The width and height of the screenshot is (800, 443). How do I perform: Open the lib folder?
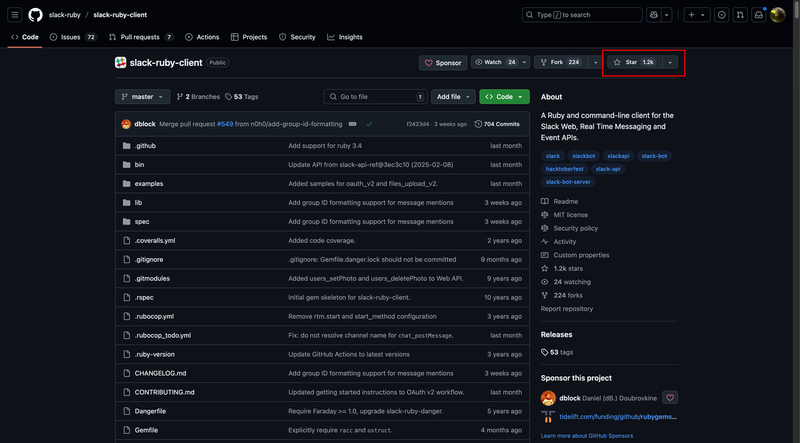(x=138, y=203)
